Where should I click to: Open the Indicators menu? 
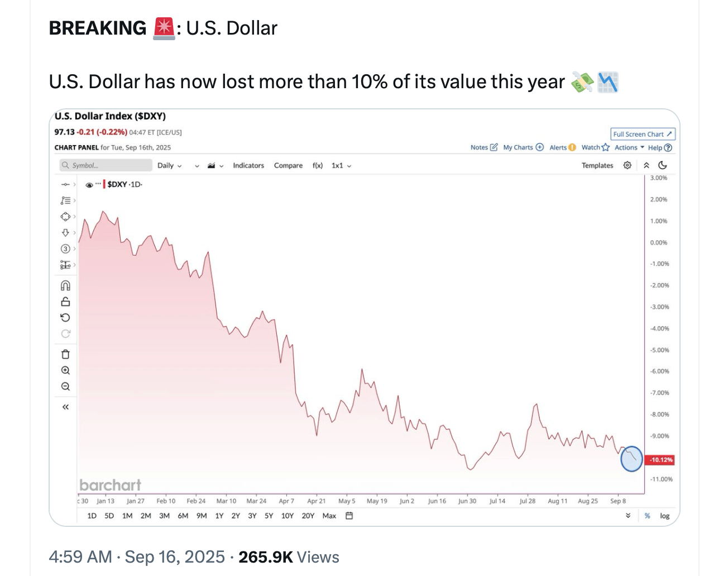pyautogui.click(x=248, y=165)
